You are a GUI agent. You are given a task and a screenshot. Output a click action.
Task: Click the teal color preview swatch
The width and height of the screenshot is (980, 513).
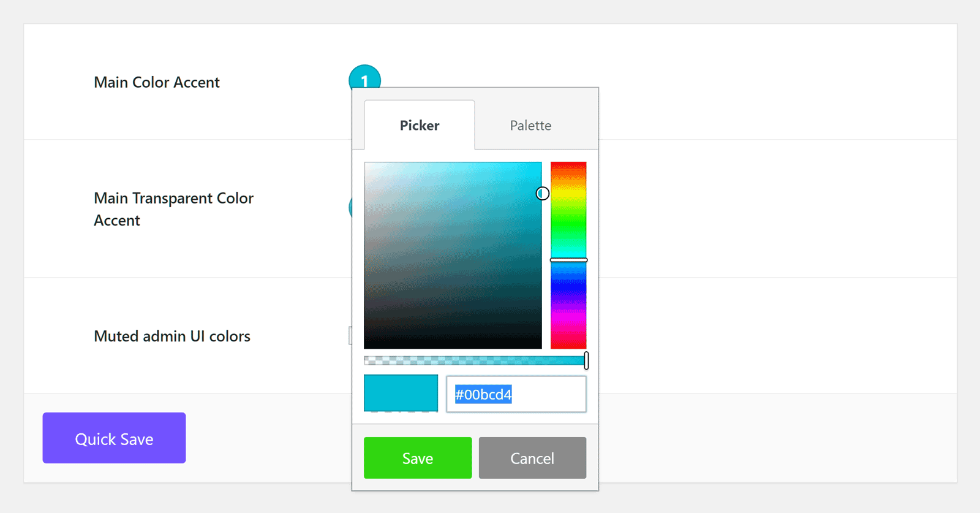click(401, 393)
